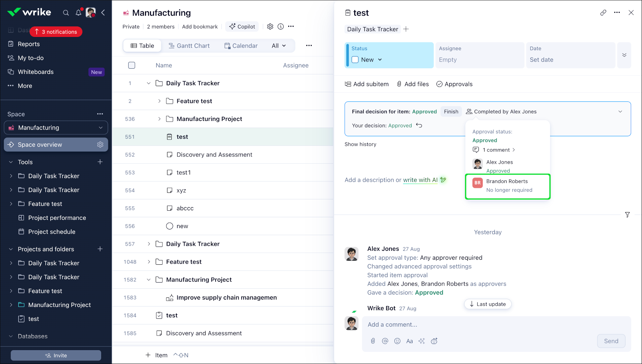Add a new Item at table bottom
Screen dimensions: 642x364
[x=156, y=355]
